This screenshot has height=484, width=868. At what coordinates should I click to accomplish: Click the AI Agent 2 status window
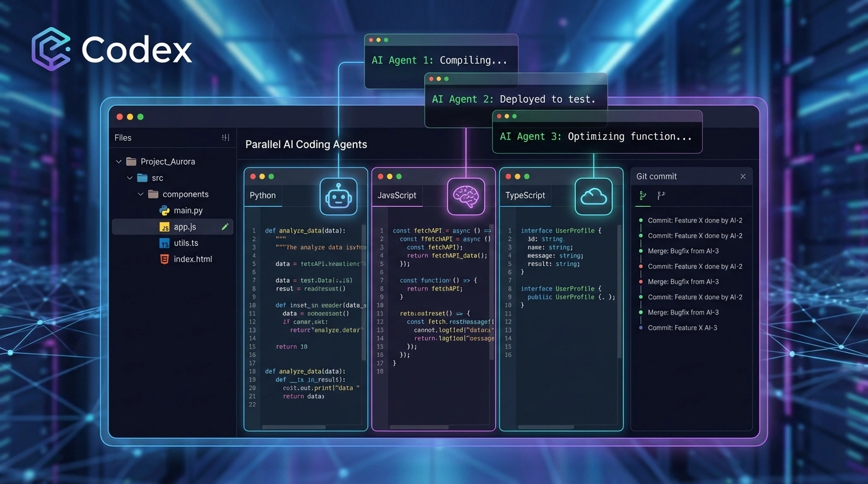515,99
